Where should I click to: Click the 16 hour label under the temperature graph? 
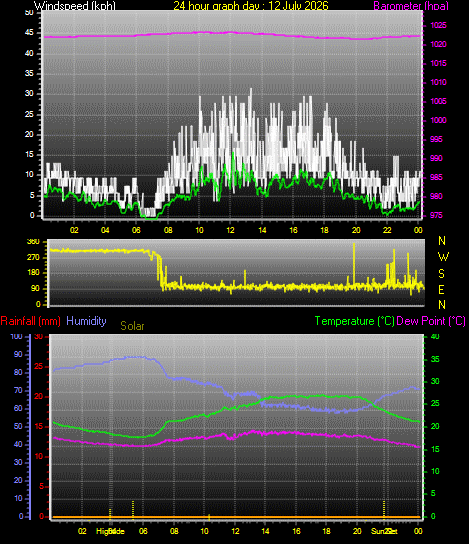(x=296, y=531)
